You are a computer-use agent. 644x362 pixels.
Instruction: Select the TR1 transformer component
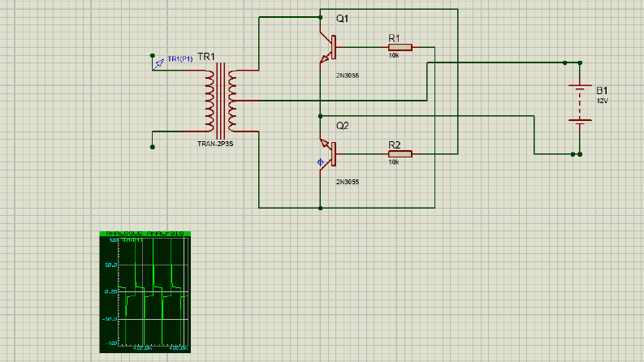(x=221, y=101)
